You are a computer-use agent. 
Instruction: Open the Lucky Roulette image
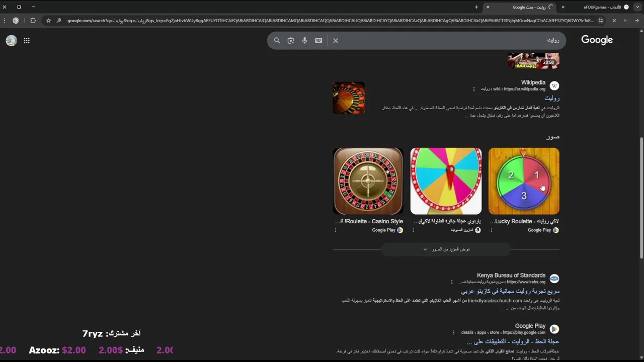(524, 181)
